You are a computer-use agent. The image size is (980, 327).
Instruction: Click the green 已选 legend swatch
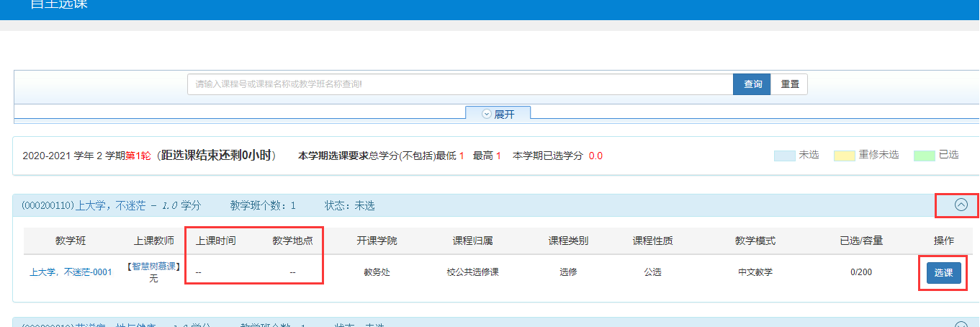coord(924,155)
